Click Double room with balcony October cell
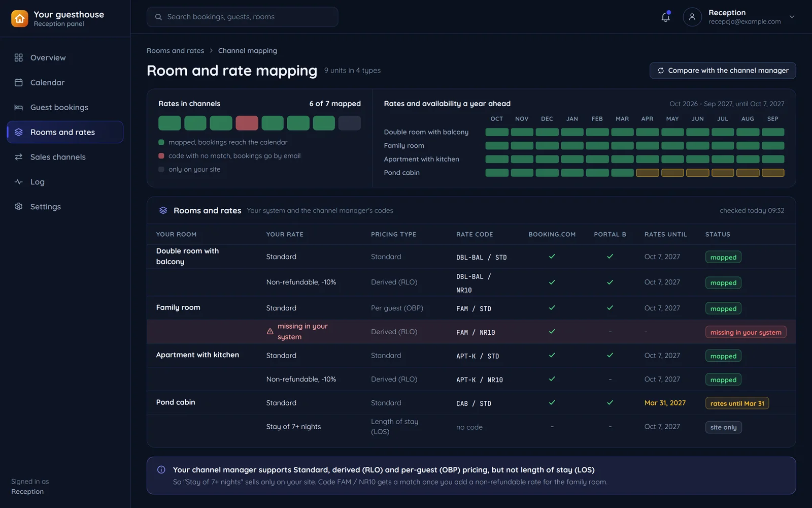The image size is (812, 508). [497, 132]
